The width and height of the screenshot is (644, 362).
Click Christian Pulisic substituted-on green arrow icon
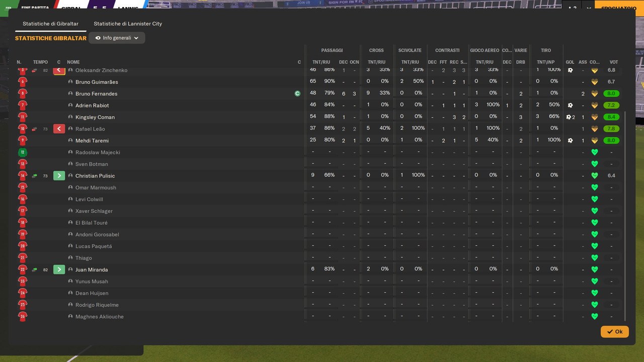point(59,175)
